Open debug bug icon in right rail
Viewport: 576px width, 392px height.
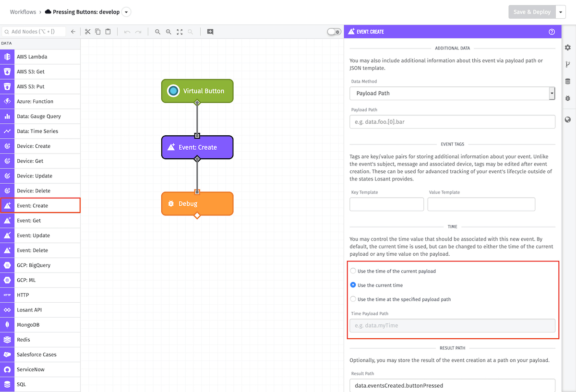point(568,98)
